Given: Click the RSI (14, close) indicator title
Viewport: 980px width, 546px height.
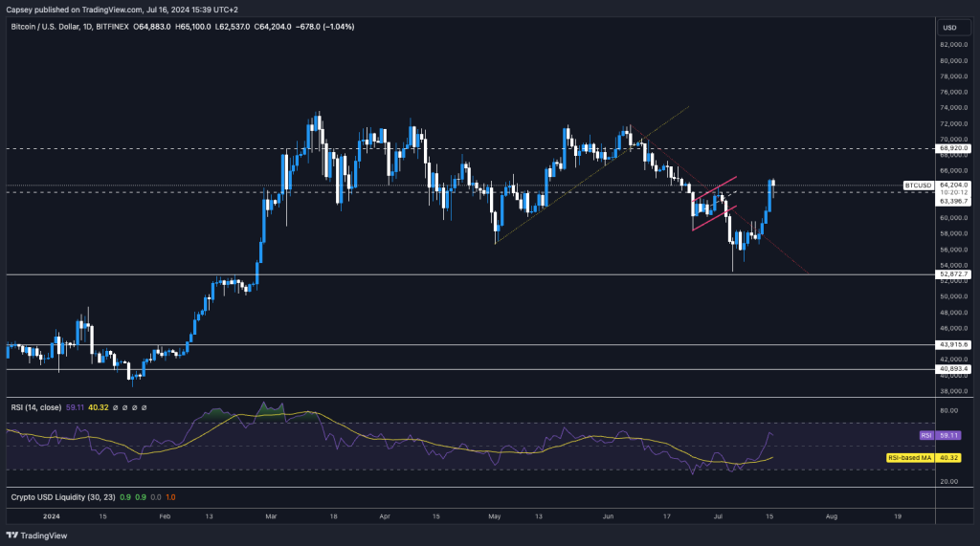Looking at the screenshot, I should pos(36,407).
